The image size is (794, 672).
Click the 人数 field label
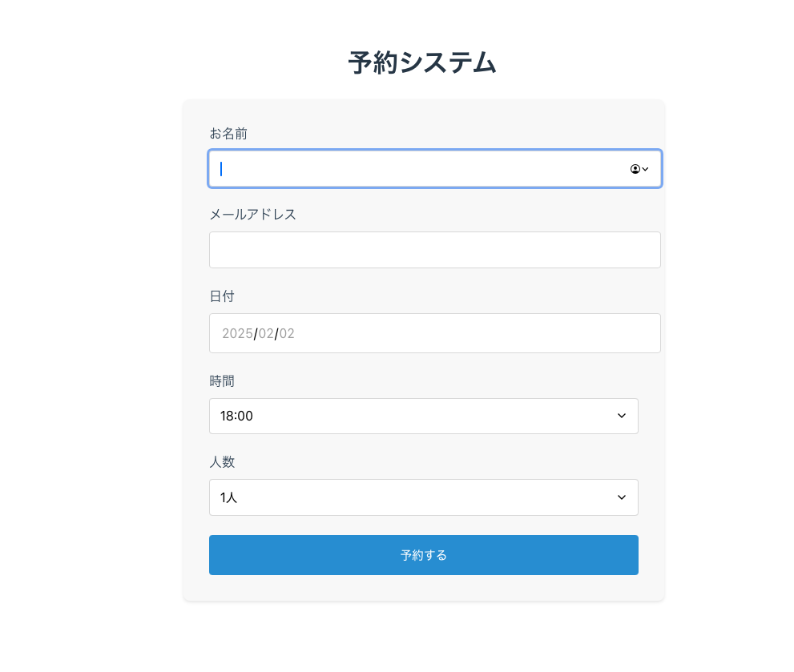pos(222,462)
